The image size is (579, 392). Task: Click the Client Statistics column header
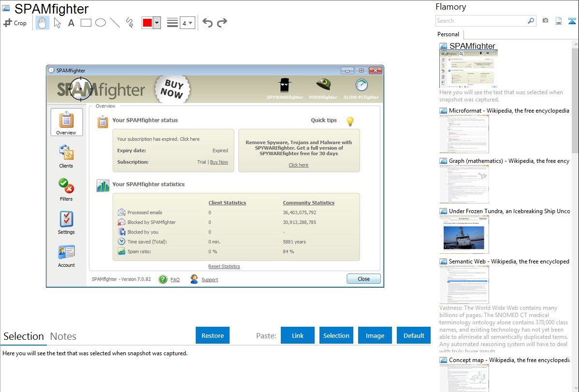[x=227, y=203]
